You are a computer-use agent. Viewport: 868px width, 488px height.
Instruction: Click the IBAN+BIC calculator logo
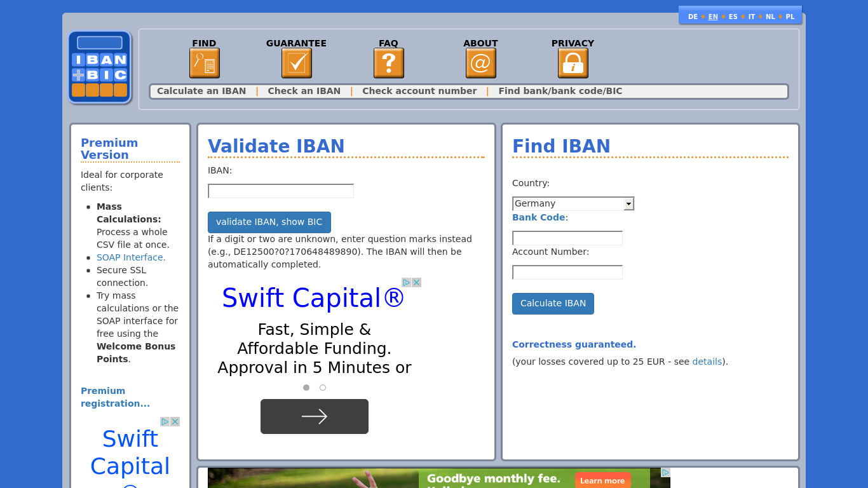point(99,67)
